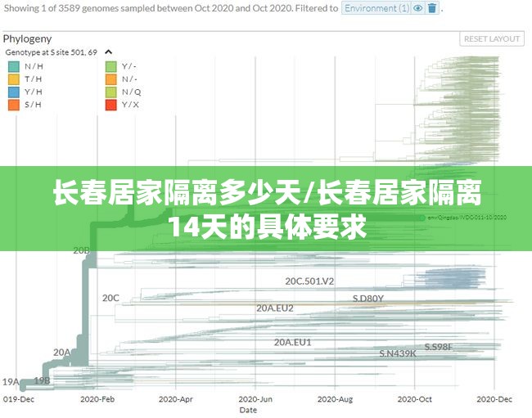Click the 20C clade label
532x418 pixels.
pyautogui.click(x=110, y=298)
